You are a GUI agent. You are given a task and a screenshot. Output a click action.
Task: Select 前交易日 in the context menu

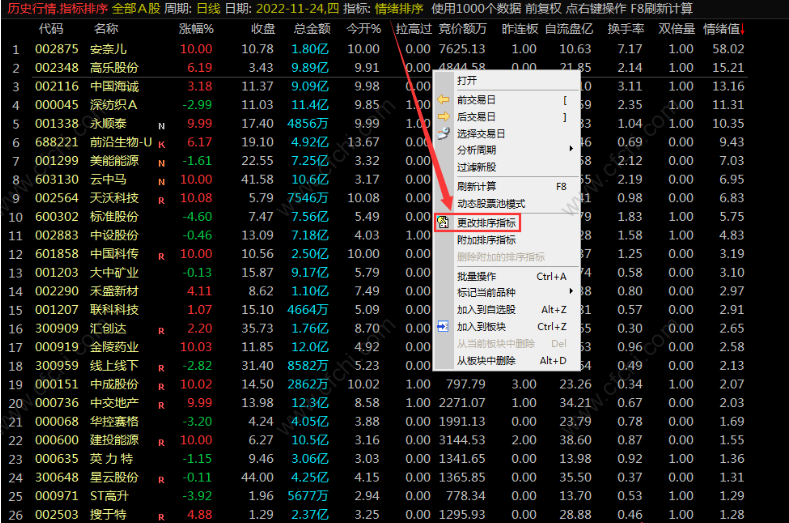507,100
